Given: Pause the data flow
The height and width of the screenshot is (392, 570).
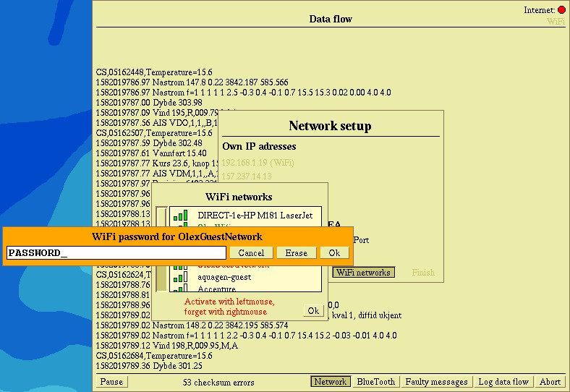Looking at the screenshot, I should click(x=111, y=382).
